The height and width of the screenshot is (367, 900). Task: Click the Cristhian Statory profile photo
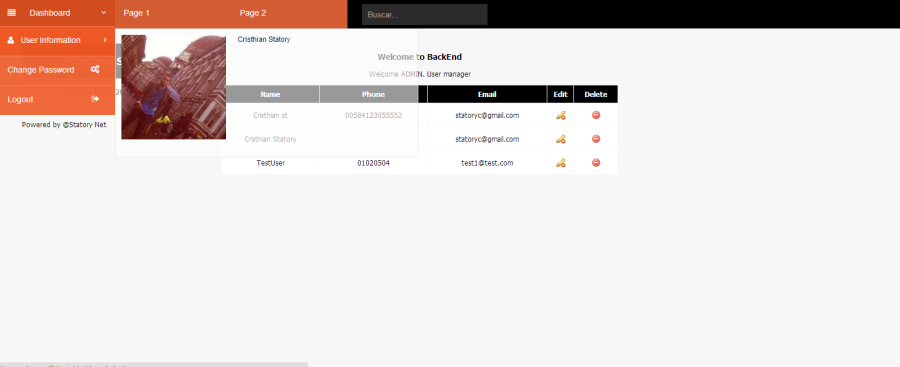click(173, 87)
